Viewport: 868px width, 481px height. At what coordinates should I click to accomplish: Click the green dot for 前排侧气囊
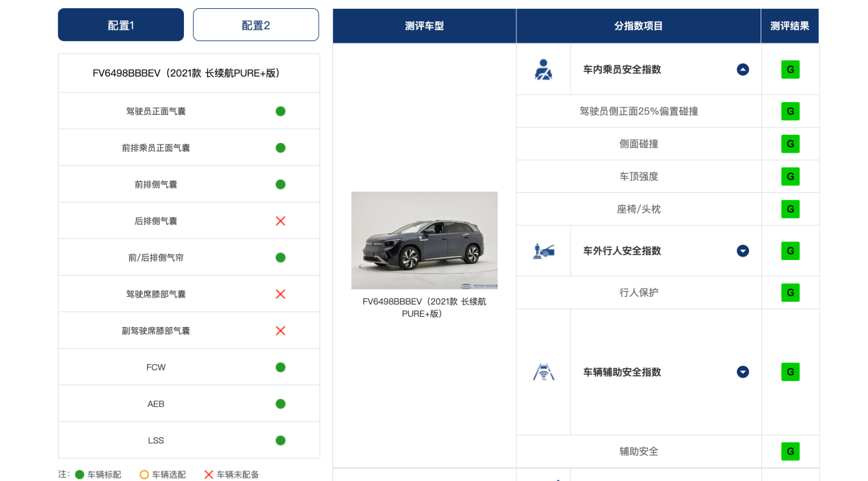click(280, 184)
